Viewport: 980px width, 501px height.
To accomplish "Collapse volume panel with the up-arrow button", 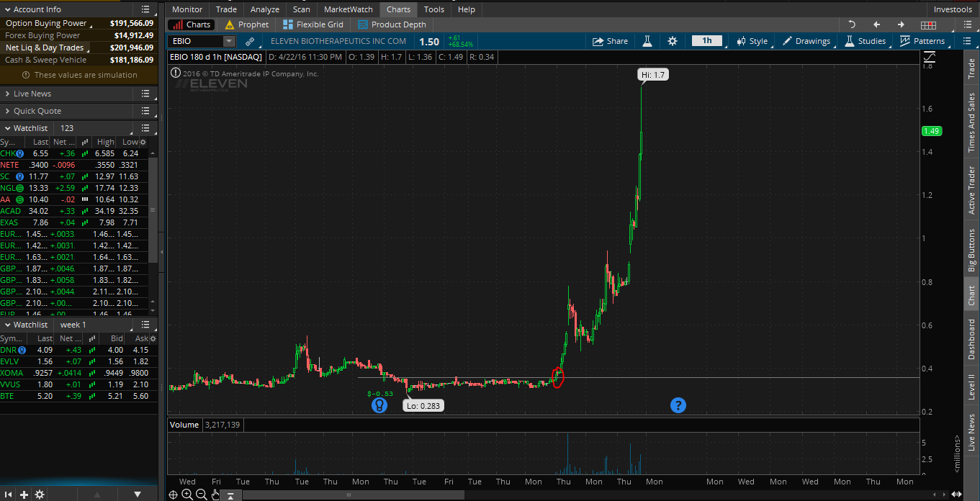I will point(230,495).
